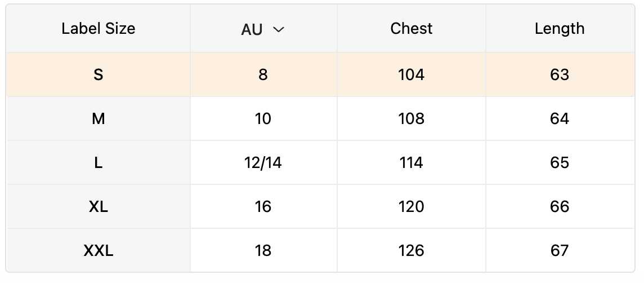Click the Length column header
The image size is (644, 283).
(x=560, y=28)
